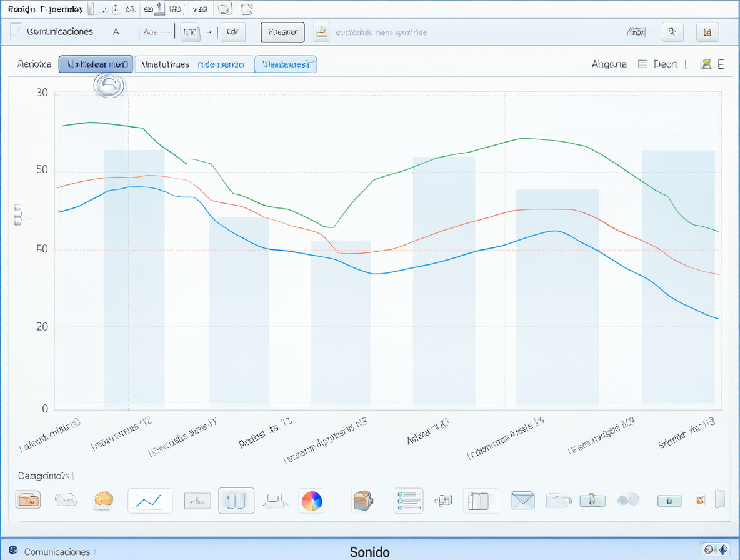Click the open book columns icon
This screenshot has width=740, height=560.
click(236, 501)
